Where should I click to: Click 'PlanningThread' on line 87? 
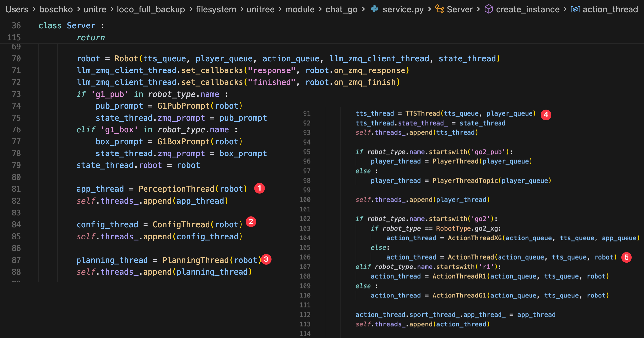tap(196, 260)
